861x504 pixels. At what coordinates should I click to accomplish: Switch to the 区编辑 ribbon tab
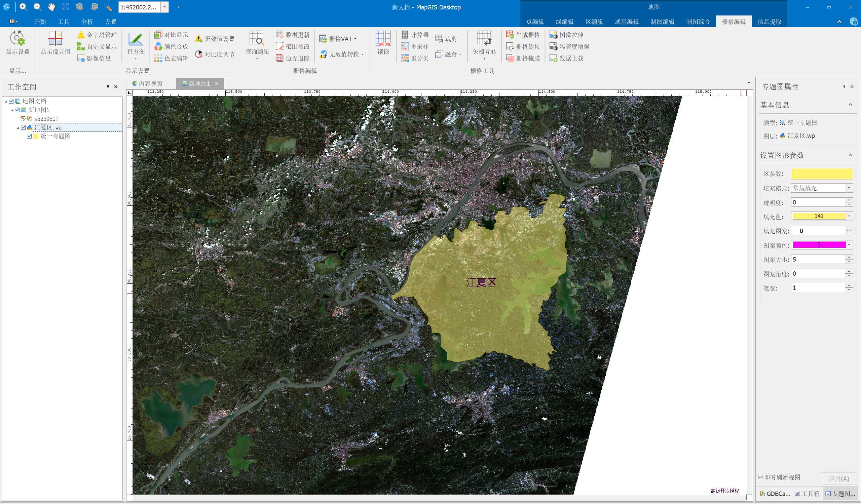pos(594,22)
